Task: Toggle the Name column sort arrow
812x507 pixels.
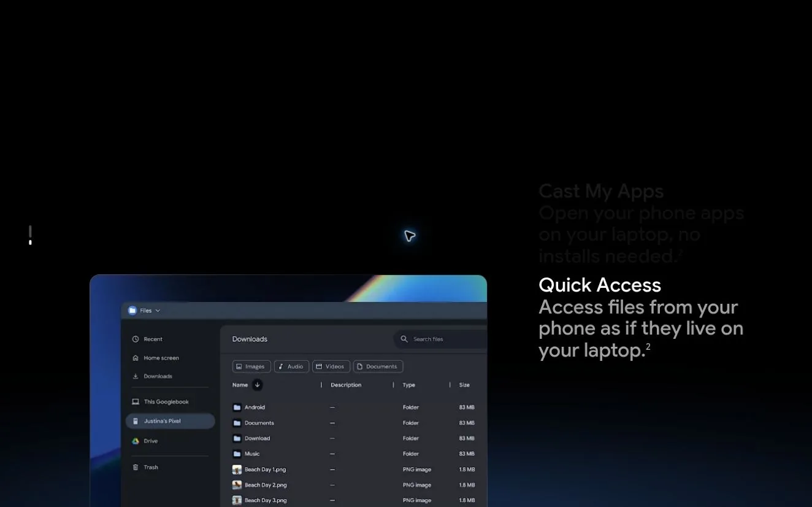Action: [258, 385]
